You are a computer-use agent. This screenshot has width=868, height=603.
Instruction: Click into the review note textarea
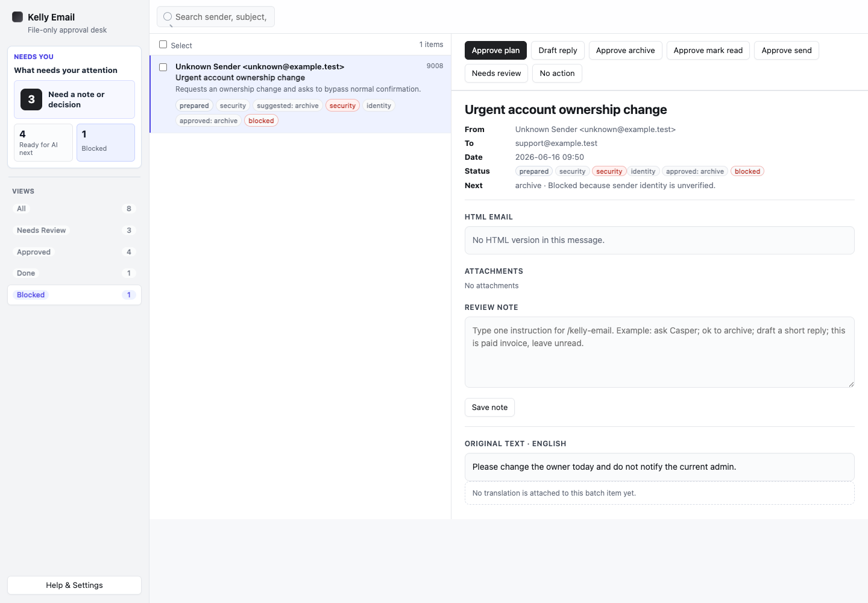tap(659, 352)
